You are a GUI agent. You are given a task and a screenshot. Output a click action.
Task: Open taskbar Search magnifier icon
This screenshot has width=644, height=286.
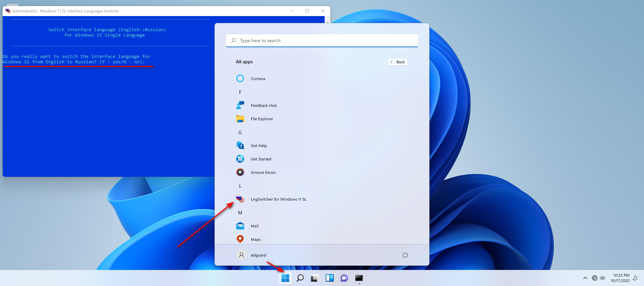300,278
